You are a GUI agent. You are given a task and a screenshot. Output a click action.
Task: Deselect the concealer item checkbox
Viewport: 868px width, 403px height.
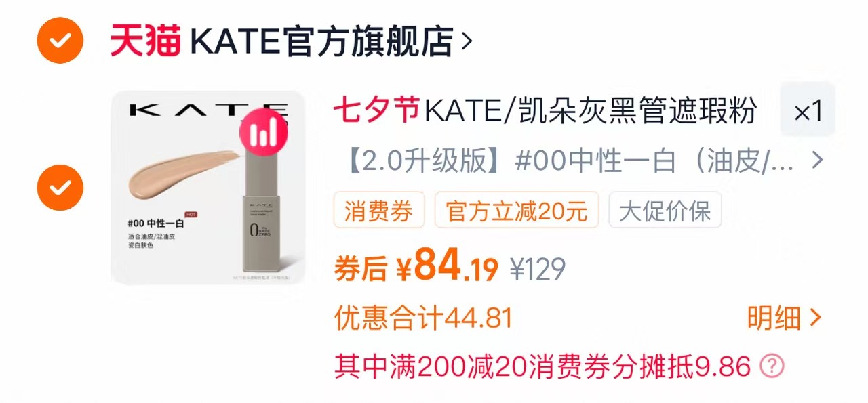pyautogui.click(x=60, y=186)
